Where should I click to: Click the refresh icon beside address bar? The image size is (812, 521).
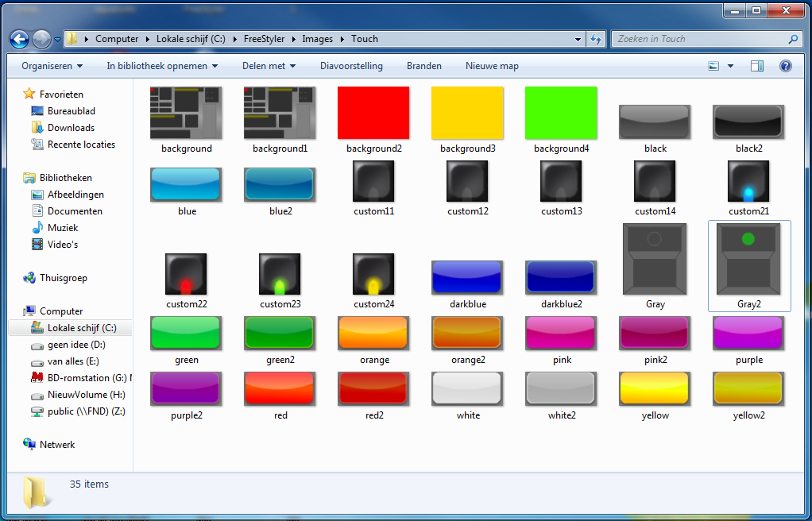(x=596, y=39)
